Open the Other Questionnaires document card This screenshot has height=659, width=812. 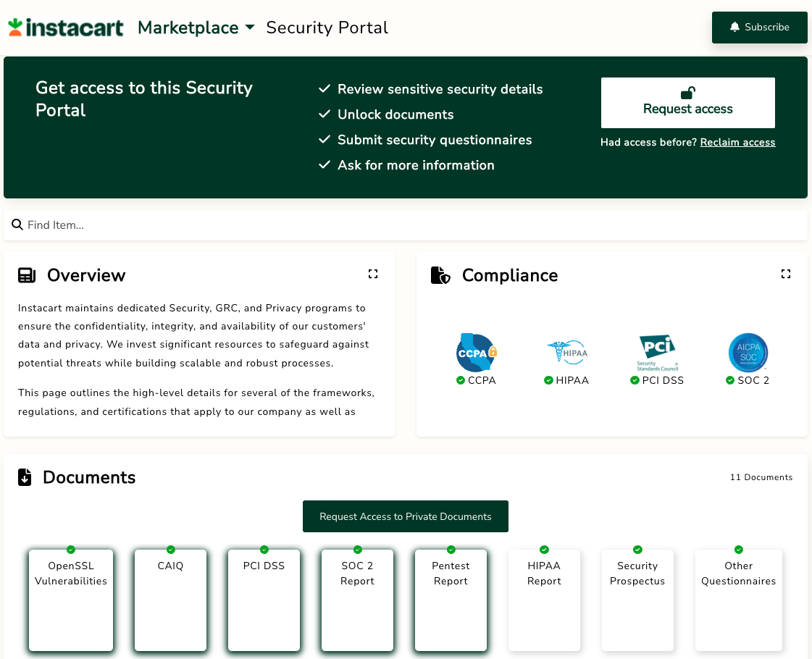coord(738,600)
